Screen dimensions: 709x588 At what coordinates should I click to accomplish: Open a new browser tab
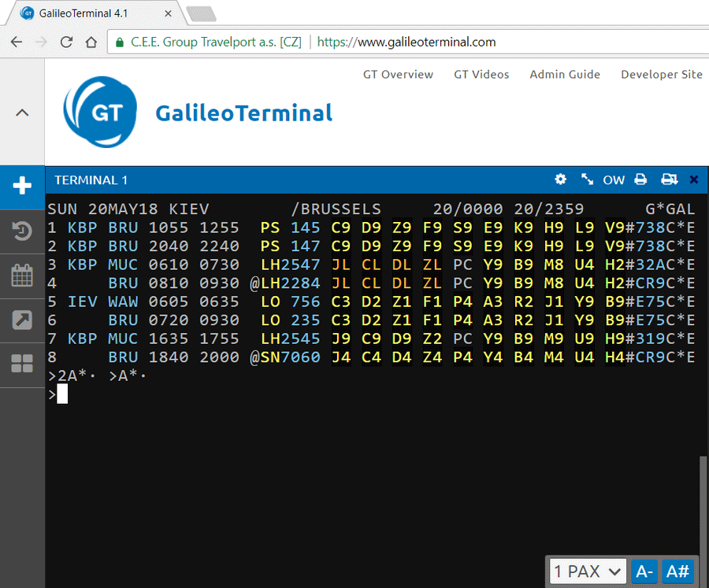[202, 13]
